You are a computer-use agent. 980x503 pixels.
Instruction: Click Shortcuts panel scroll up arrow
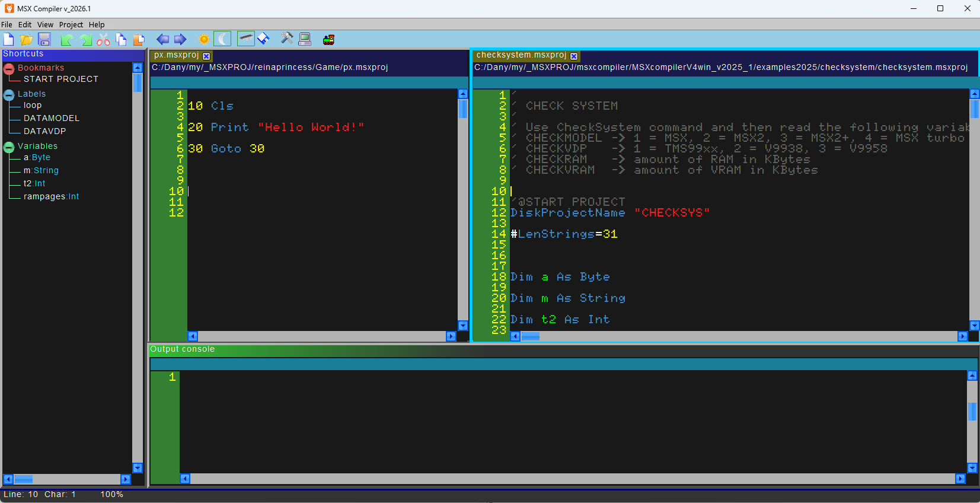138,68
